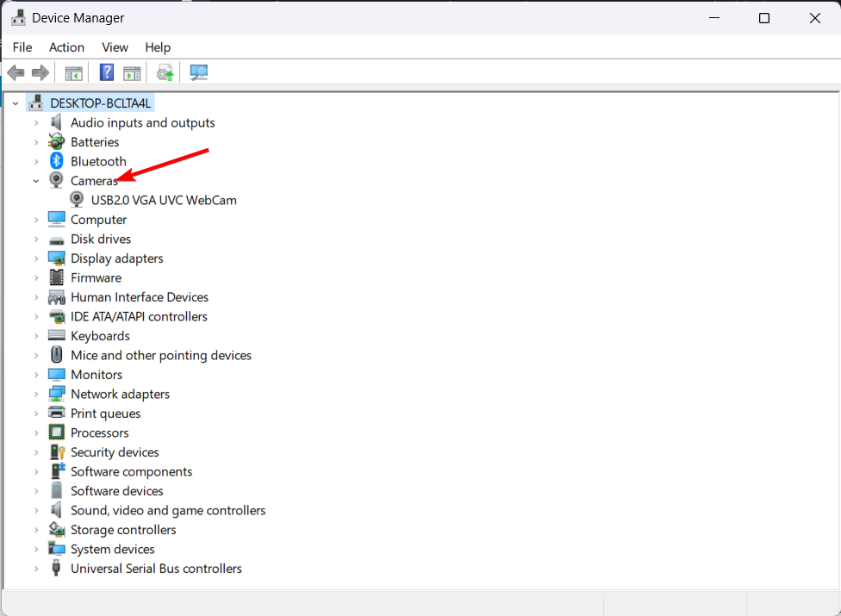
Task: Click the Print queues printer icon
Action: coord(56,413)
